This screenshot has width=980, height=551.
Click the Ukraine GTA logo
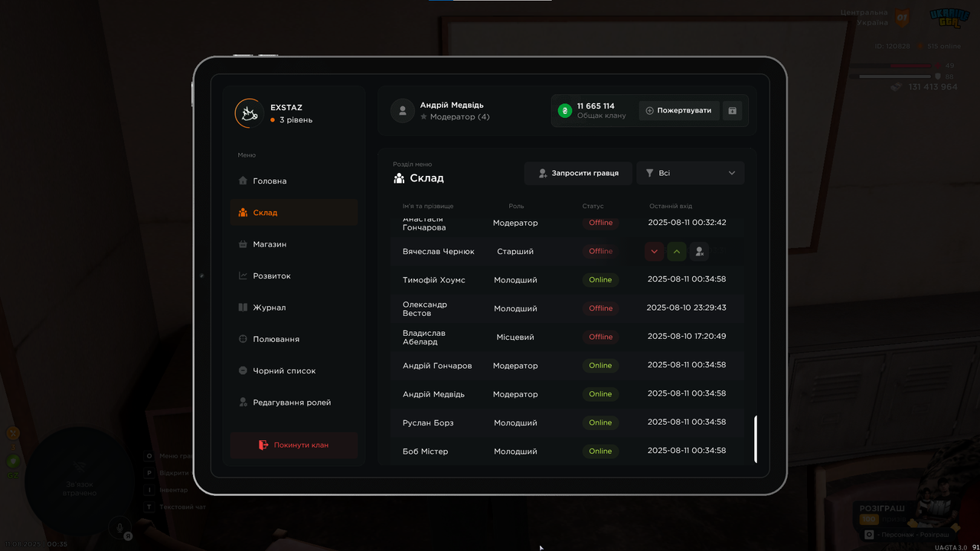(x=949, y=17)
